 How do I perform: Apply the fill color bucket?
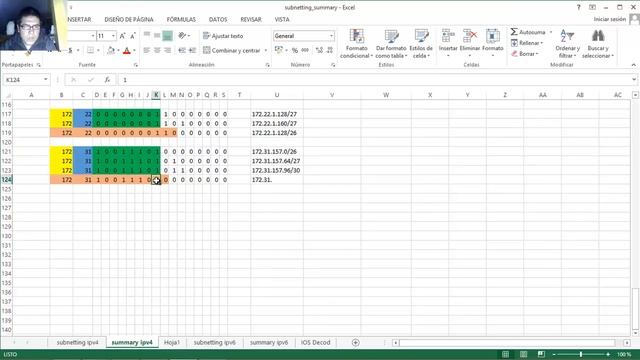(111, 50)
